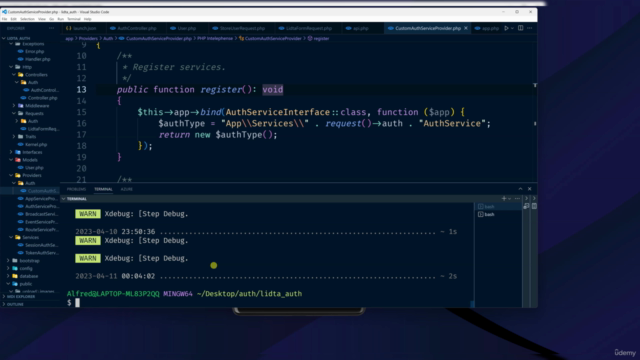
Task: Maximize the terminal panel with up chevron
Action: click(520, 189)
